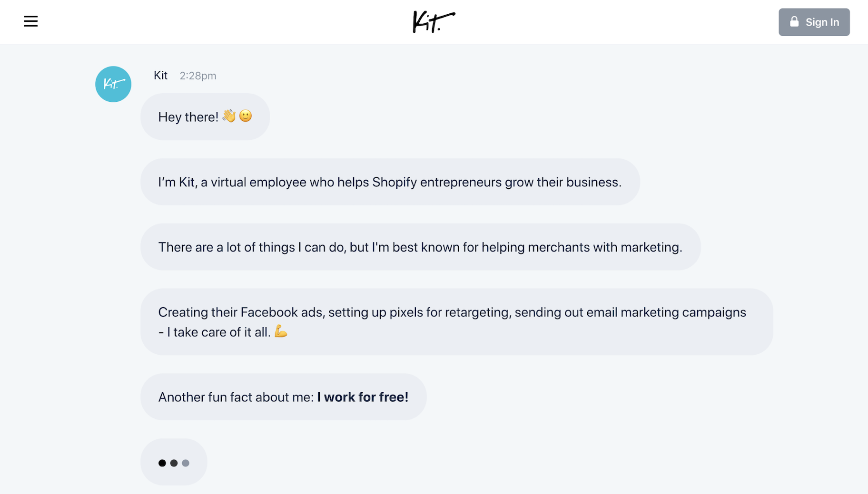The height and width of the screenshot is (494, 868).
Task: Click the words "email marketing campaigns"
Action: tap(666, 312)
